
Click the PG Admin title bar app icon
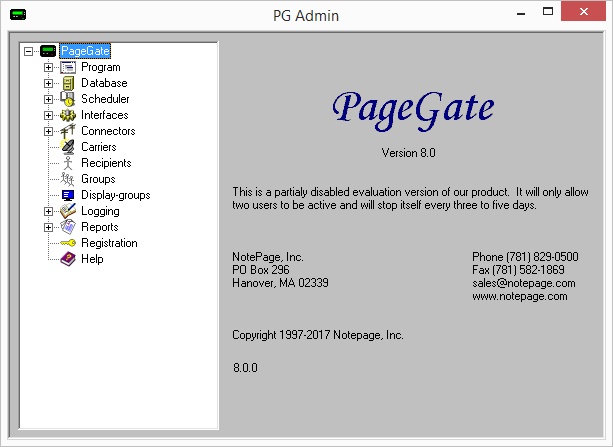(18, 15)
